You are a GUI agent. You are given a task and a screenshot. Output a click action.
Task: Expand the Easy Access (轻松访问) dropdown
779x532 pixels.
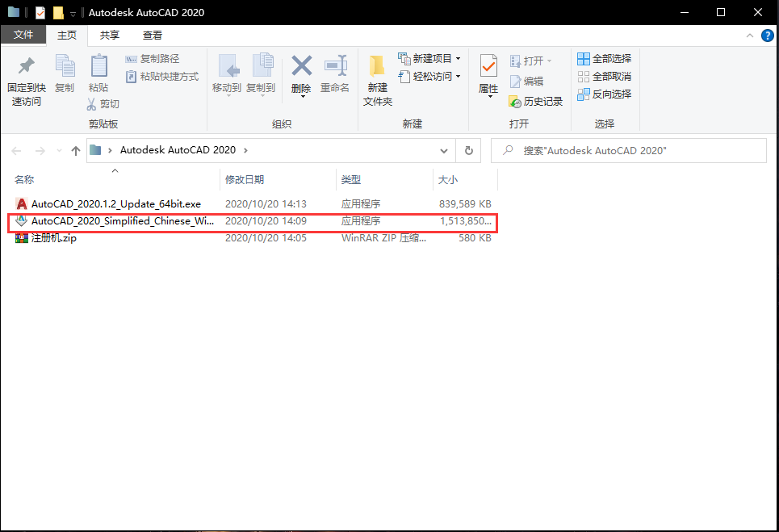[458, 77]
